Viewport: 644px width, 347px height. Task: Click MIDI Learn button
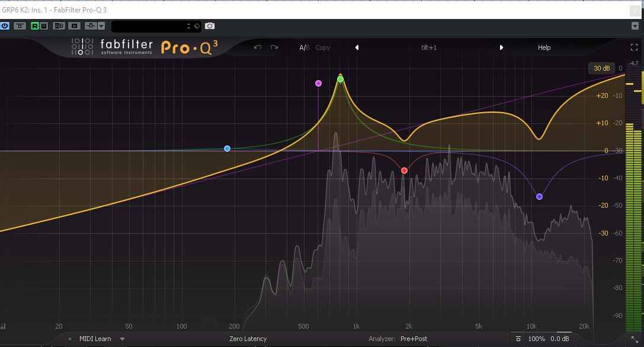(x=95, y=339)
